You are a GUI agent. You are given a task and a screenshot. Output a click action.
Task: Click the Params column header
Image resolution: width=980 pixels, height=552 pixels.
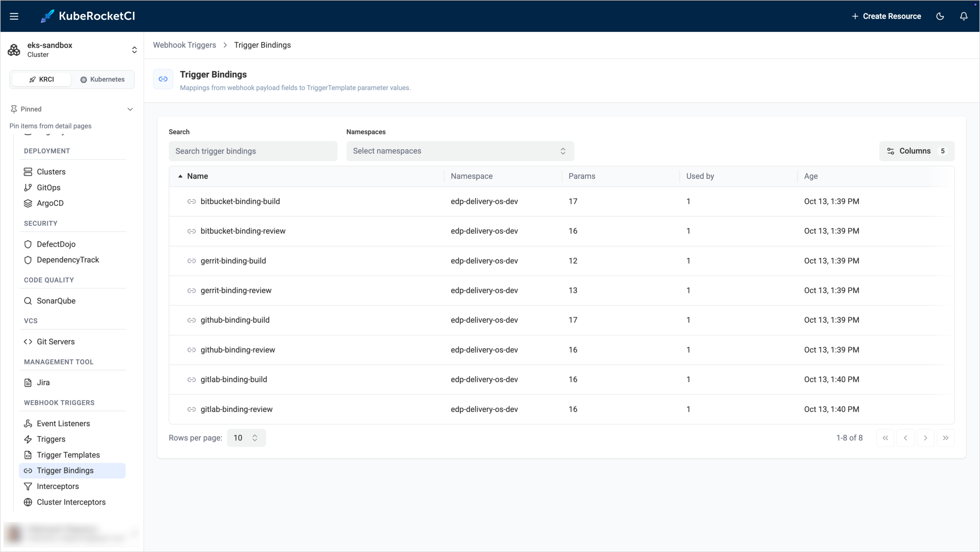point(582,176)
